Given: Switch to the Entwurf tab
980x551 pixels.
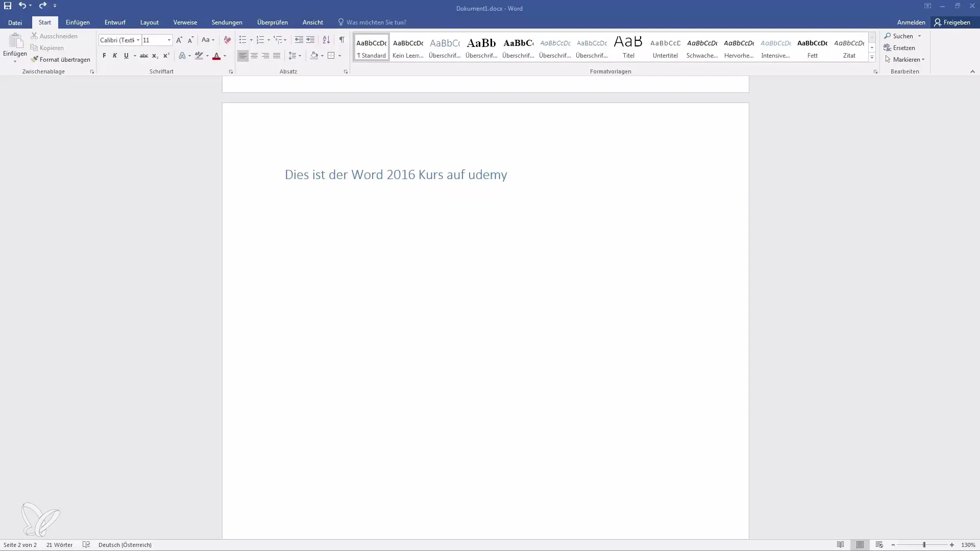Looking at the screenshot, I should click(x=115, y=22).
